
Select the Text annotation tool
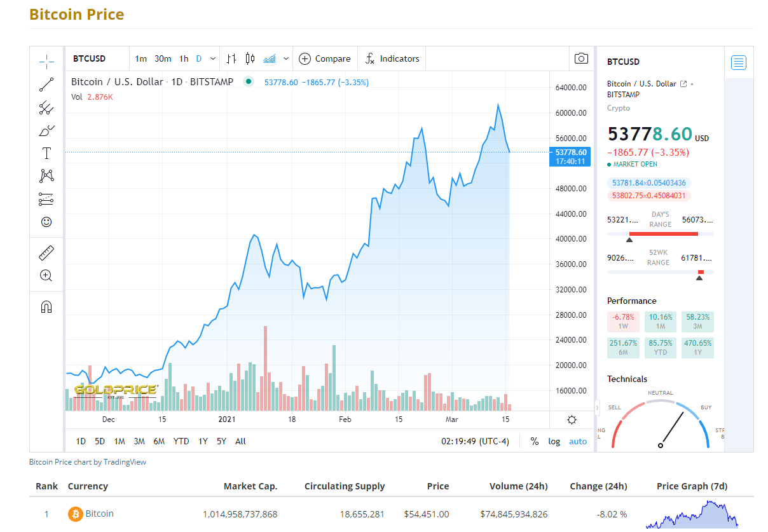[46, 153]
